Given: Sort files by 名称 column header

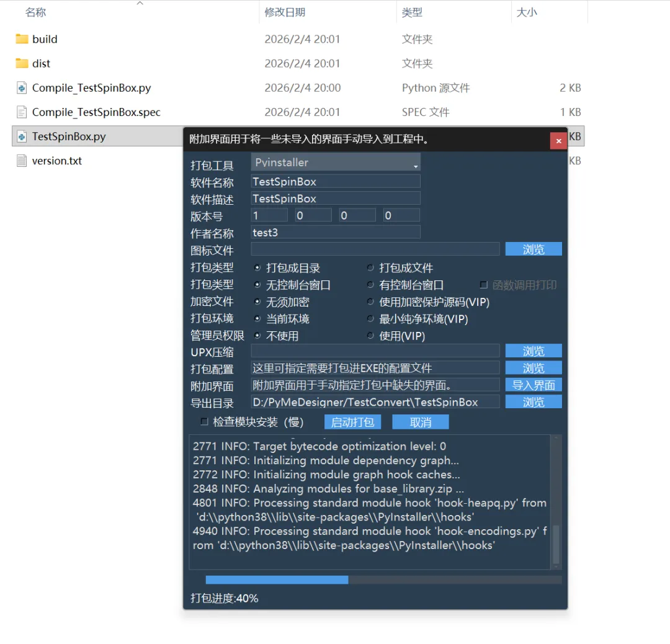Looking at the screenshot, I should click(35, 12).
